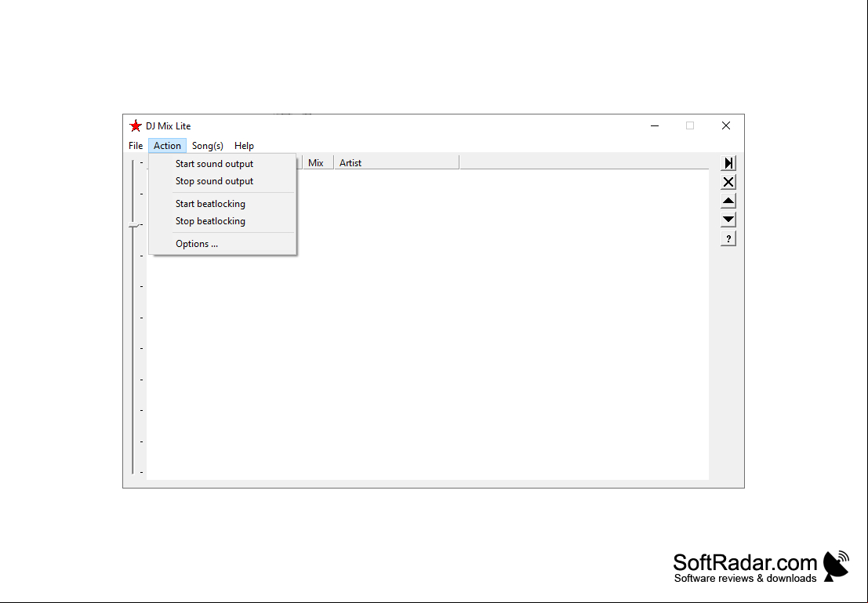
Task: Close the open Action menu
Action: 167,146
